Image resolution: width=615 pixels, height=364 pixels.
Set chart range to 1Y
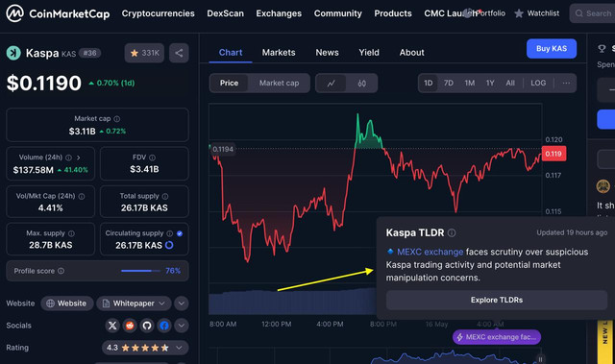[490, 83]
